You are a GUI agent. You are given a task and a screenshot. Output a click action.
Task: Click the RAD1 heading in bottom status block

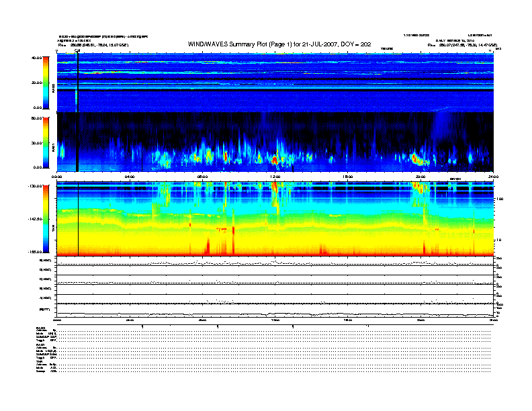40,345
